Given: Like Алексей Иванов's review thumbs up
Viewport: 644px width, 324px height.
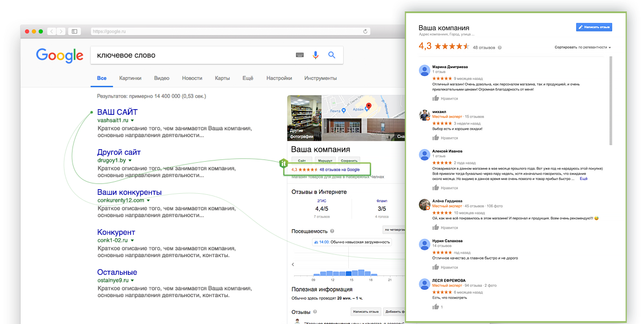Looking at the screenshot, I should (x=436, y=187).
